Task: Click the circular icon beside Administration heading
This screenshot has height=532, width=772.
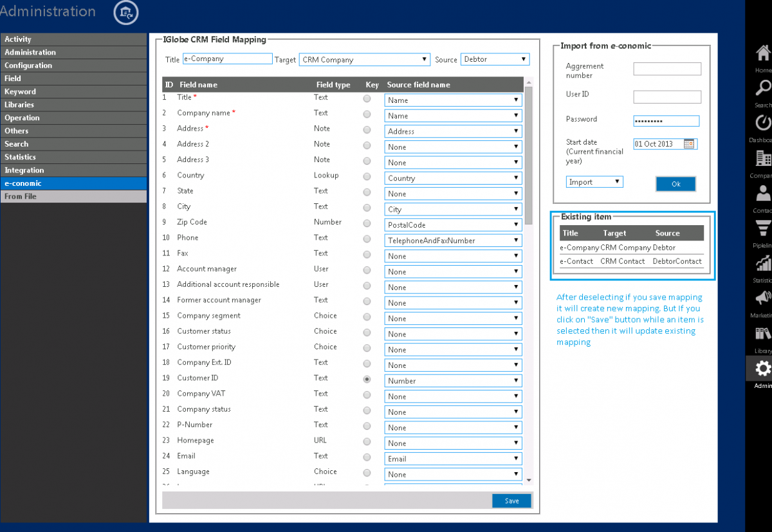Action: (125, 13)
